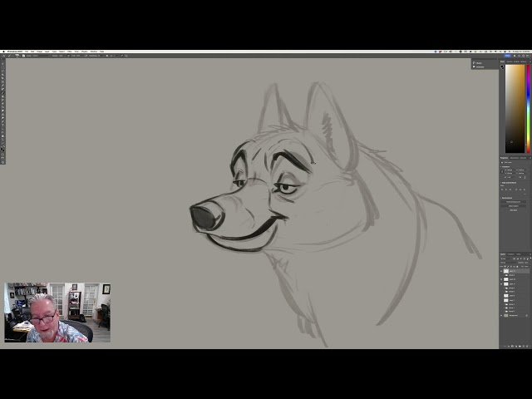The image size is (532, 399).
Task: Select the Clone Stamp tool
Action: [x=2, y=96]
